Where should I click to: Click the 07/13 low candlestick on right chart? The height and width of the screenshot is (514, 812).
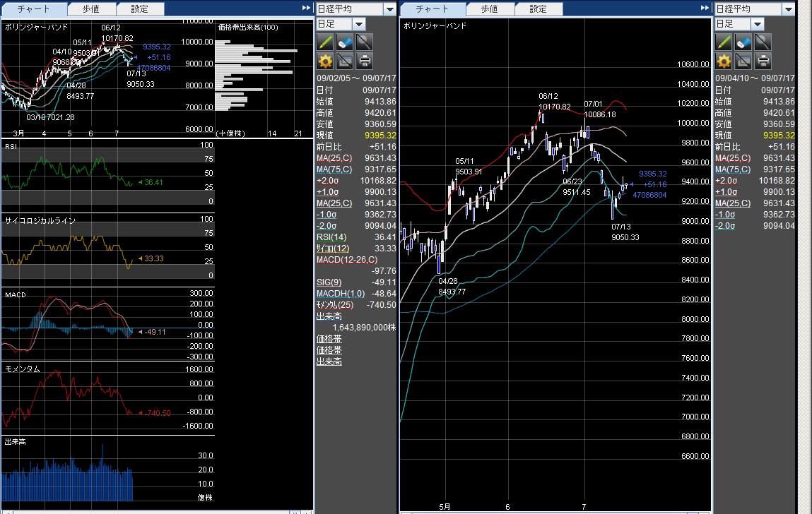[x=613, y=209]
